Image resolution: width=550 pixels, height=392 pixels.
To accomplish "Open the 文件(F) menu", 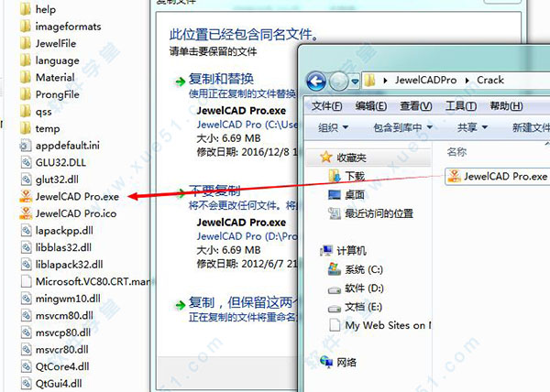I will (x=326, y=106).
